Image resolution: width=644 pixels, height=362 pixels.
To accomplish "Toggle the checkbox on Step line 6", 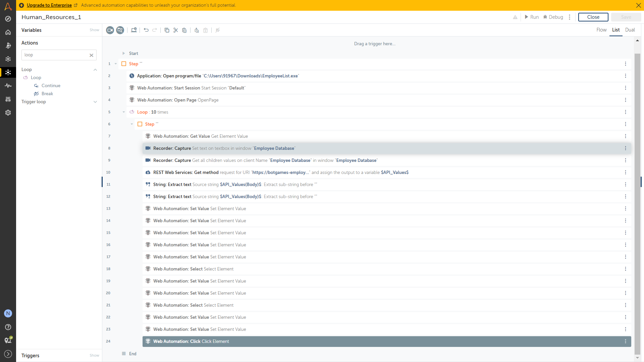I will 140,124.
